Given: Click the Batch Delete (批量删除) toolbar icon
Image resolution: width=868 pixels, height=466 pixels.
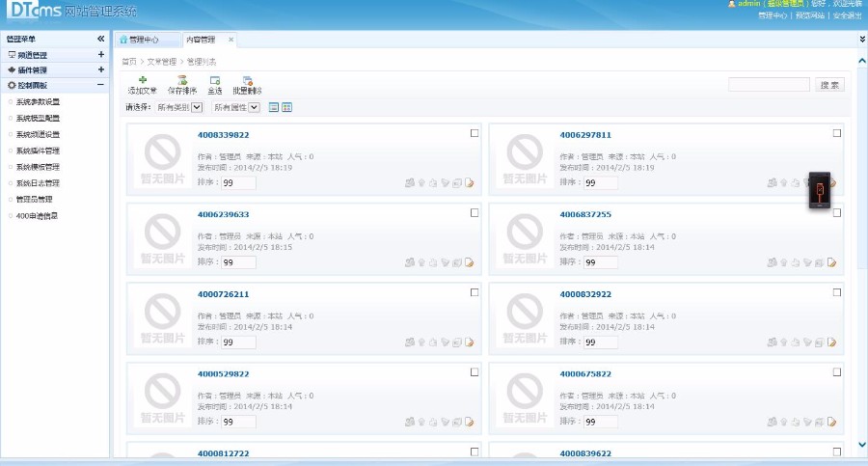Looking at the screenshot, I should tap(248, 80).
